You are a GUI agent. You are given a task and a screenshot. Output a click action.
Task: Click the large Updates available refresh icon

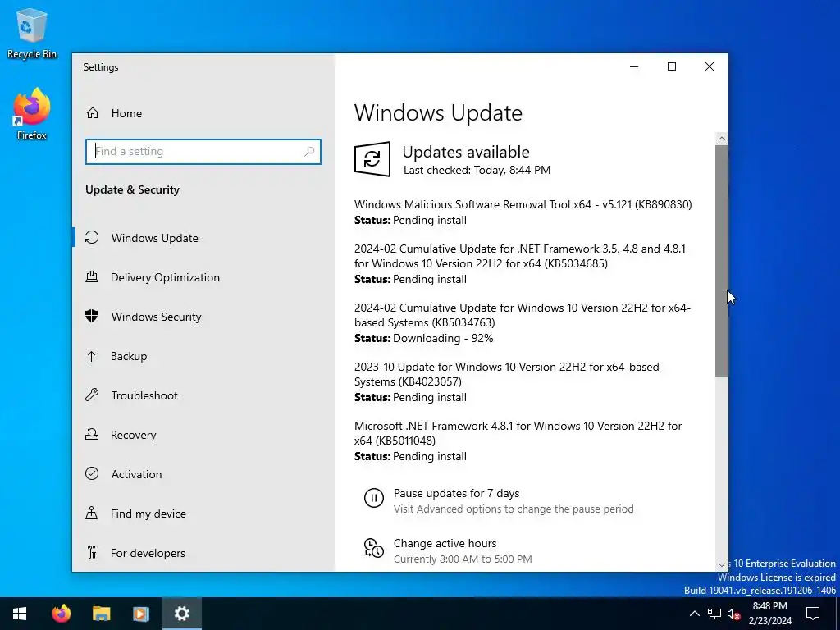372,159
